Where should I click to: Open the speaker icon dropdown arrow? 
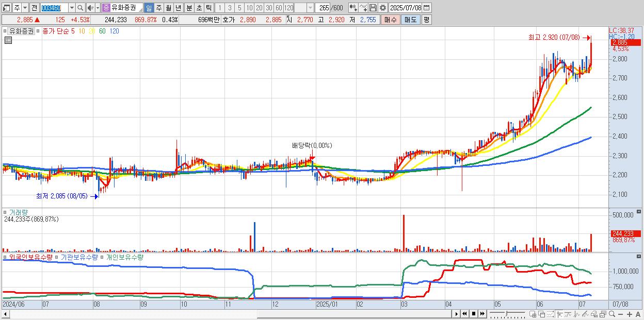coord(98,8)
